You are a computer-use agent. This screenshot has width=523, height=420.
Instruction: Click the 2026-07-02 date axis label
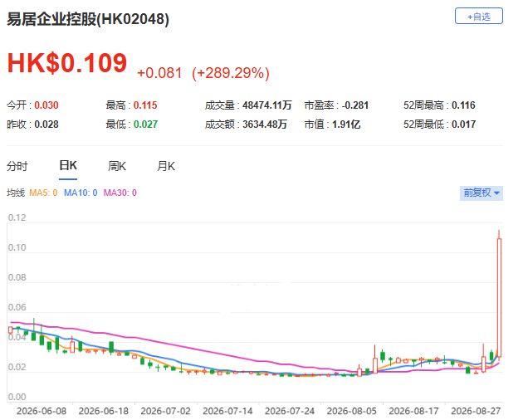click(x=166, y=411)
